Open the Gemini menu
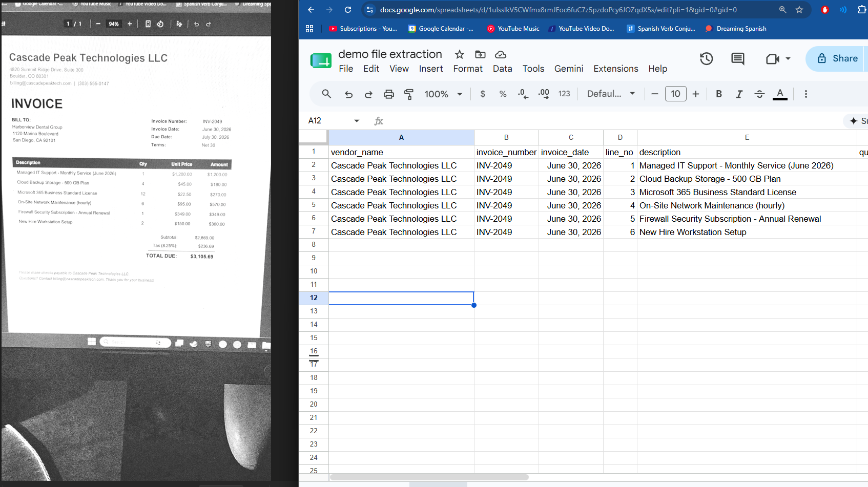The width and height of the screenshot is (868, 487). point(569,69)
